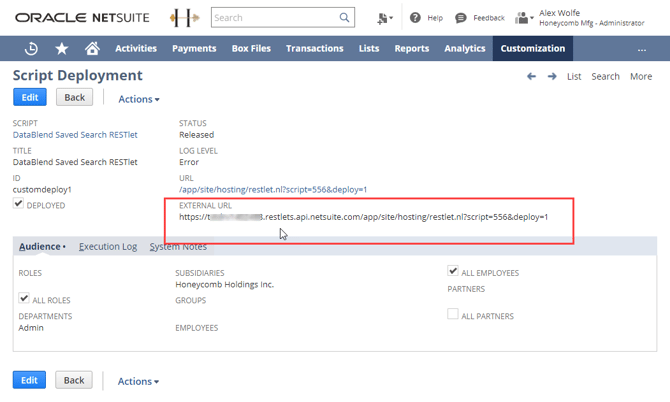Image resolution: width=670 pixels, height=402 pixels.
Task: Go to next record with right arrow
Action: coord(552,76)
